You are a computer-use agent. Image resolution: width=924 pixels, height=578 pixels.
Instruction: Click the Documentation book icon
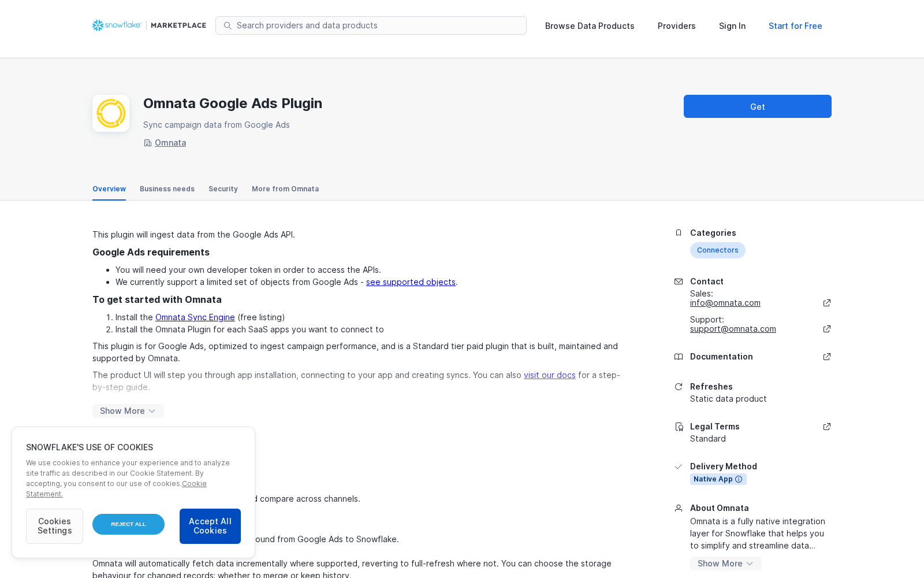coord(679,357)
